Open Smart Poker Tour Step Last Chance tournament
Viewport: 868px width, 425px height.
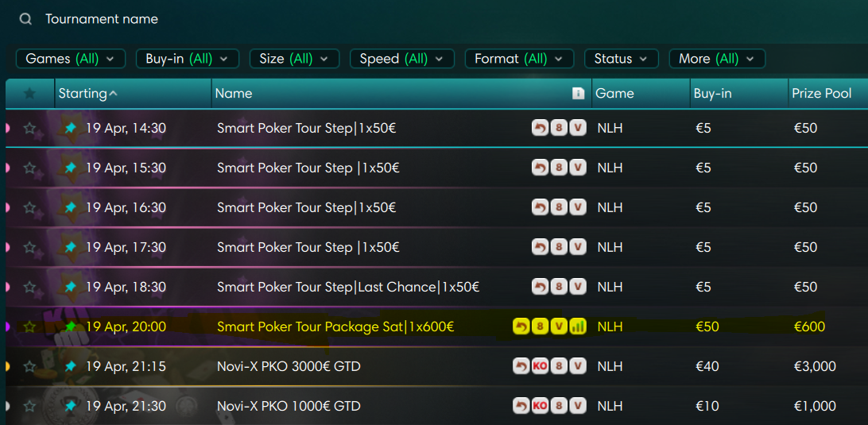(x=347, y=287)
